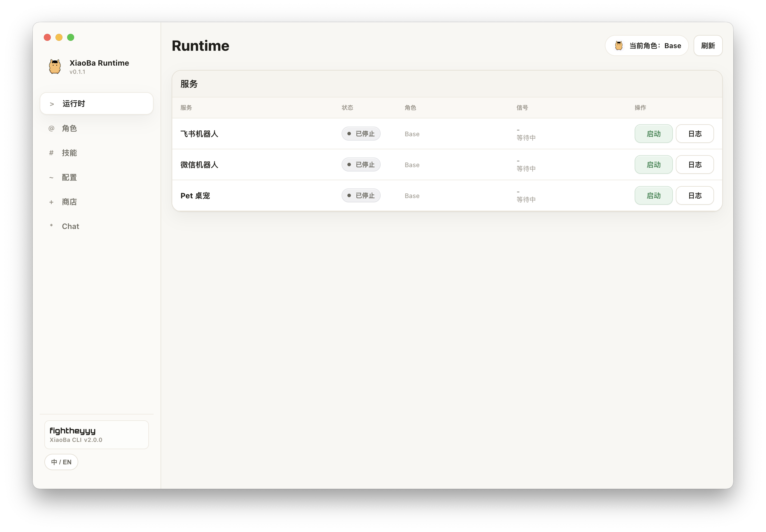The height and width of the screenshot is (532, 766).
Task: Start the 微信机器人 service
Action: [x=653, y=165]
